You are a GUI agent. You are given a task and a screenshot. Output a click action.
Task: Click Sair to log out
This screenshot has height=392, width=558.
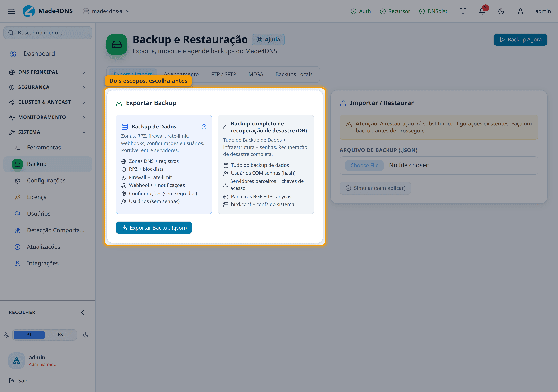coord(18,381)
